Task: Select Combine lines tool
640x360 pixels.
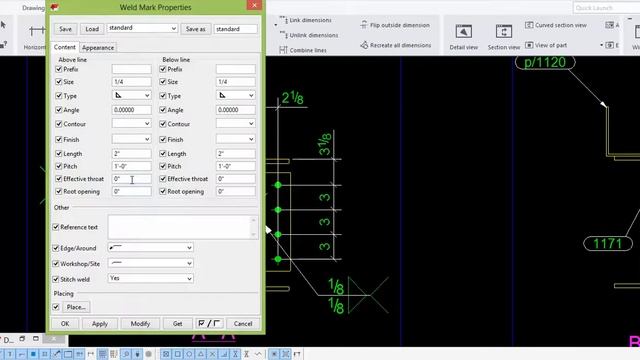Action: [x=303, y=50]
